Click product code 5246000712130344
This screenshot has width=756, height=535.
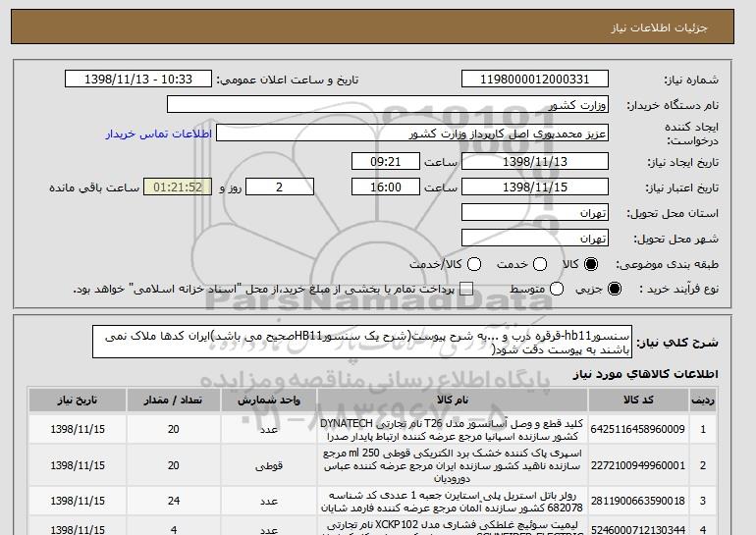(x=637, y=530)
